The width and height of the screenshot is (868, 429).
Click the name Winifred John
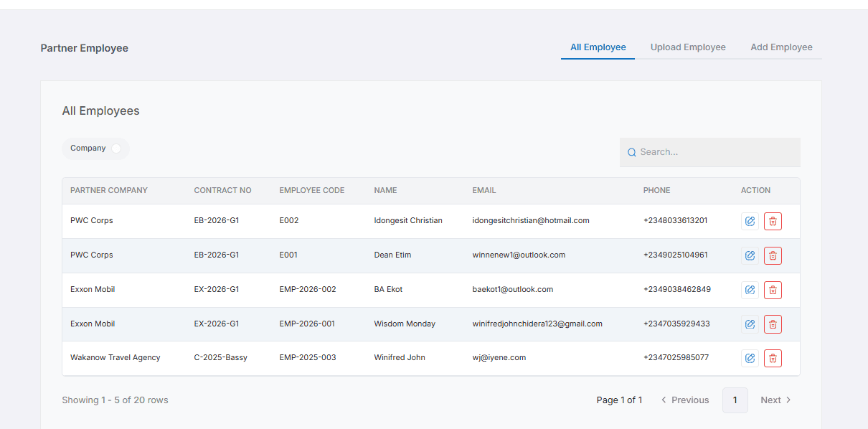[400, 357]
